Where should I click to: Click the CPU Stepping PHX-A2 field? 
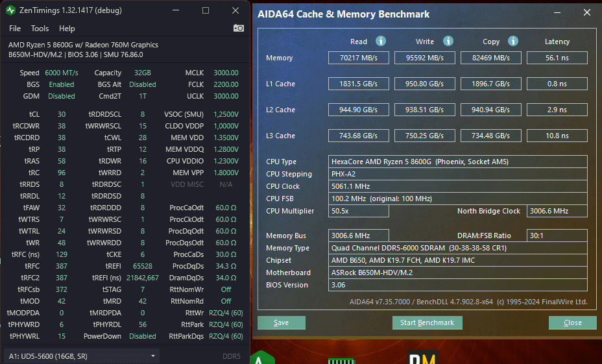pos(457,174)
